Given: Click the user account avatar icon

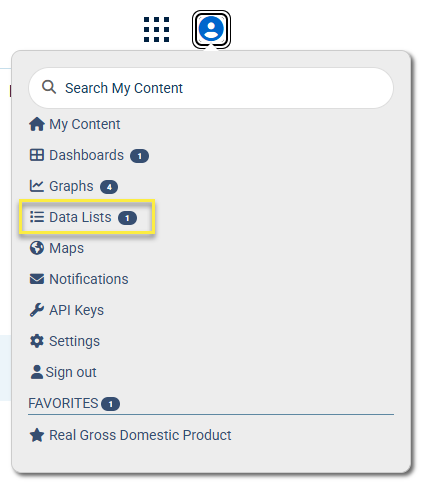Looking at the screenshot, I should (211, 29).
